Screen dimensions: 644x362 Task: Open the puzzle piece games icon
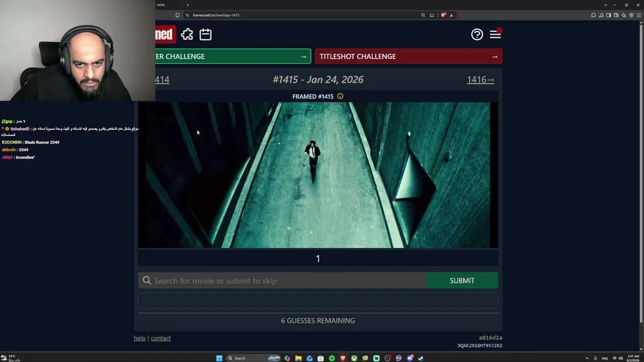(x=187, y=34)
